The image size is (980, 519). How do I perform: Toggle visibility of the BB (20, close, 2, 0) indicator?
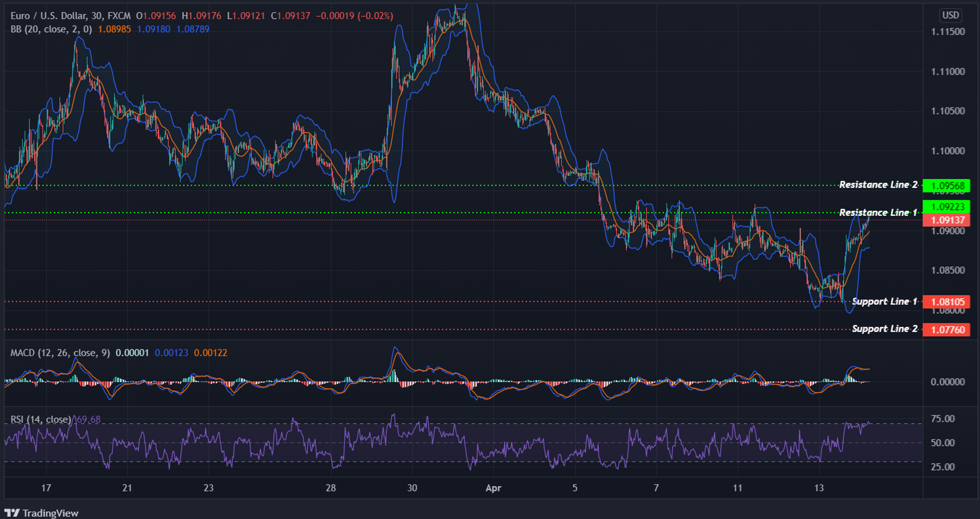50,29
